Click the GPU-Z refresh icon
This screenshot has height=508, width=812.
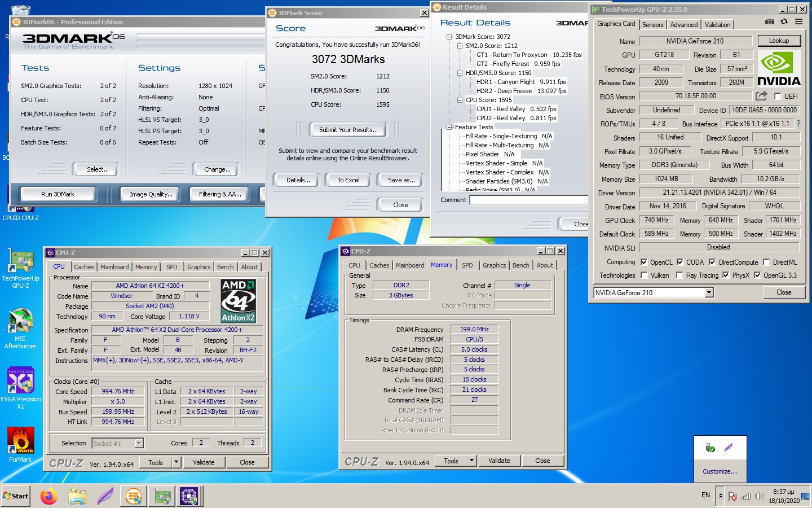[784, 22]
